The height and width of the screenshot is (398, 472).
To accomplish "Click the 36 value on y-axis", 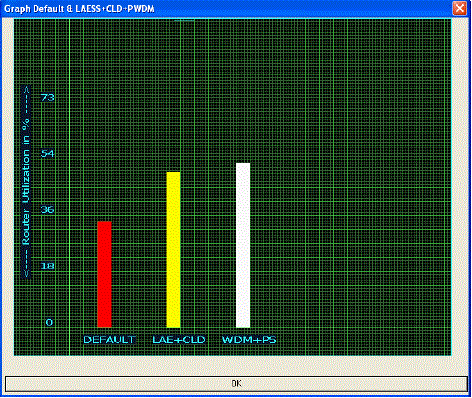I will (47, 210).
